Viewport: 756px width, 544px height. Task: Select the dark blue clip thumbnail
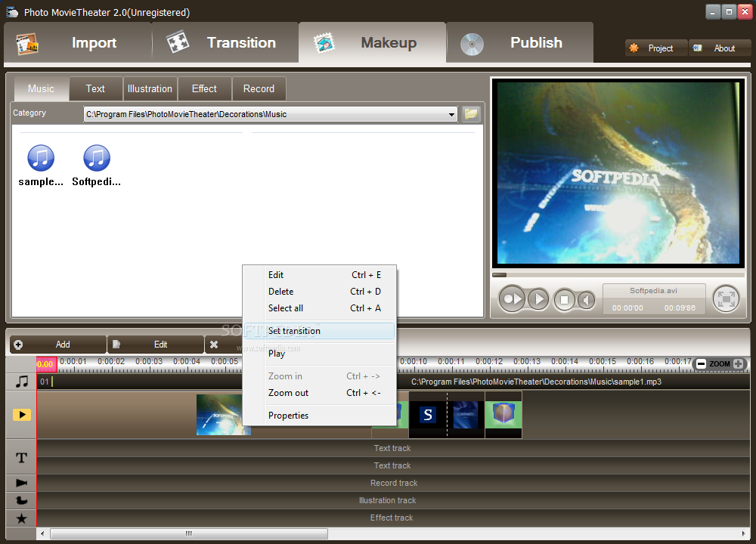466,414
